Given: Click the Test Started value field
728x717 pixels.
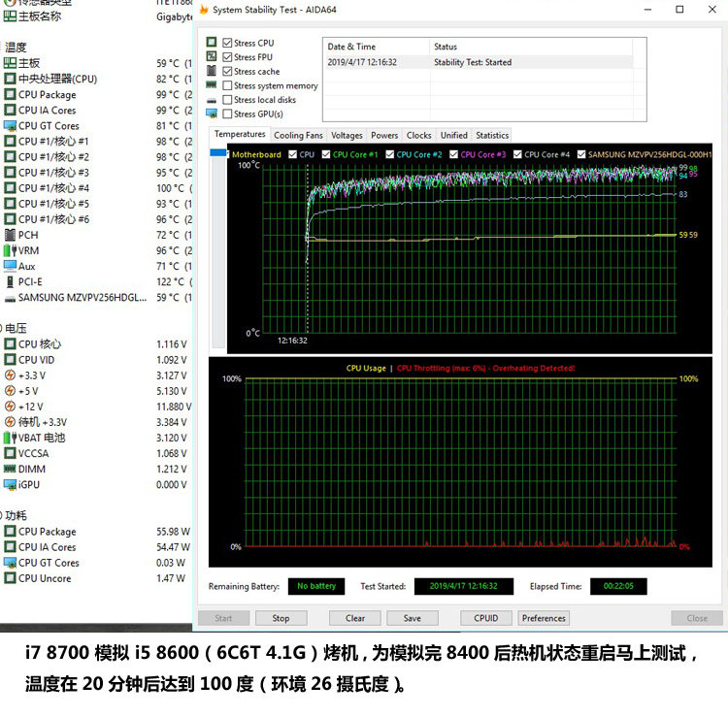Looking at the screenshot, I should (x=464, y=586).
